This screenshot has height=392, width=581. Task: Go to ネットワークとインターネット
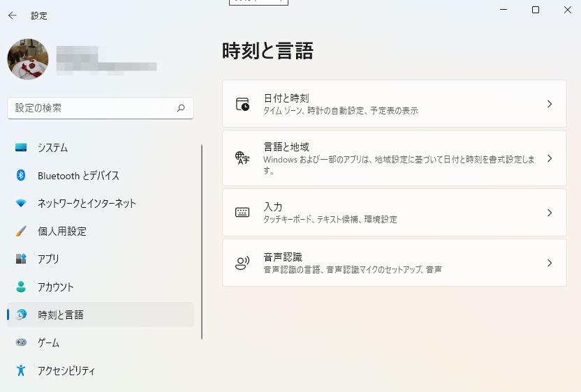101,203
